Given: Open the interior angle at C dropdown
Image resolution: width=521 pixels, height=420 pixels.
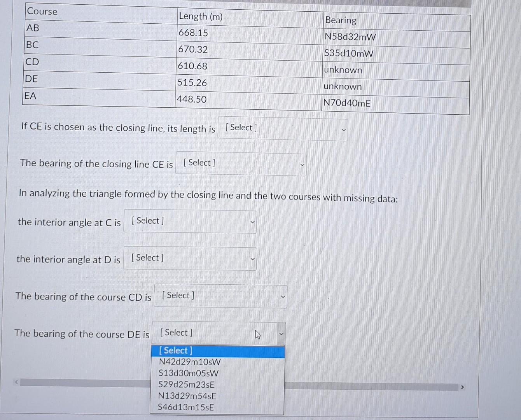Looking at the screenshot, I should 190,222.
